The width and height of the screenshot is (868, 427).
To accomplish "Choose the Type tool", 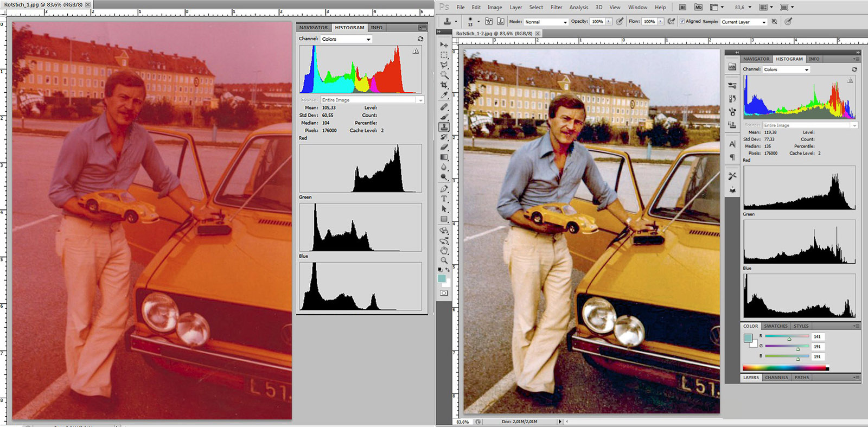I will (444, 199).
